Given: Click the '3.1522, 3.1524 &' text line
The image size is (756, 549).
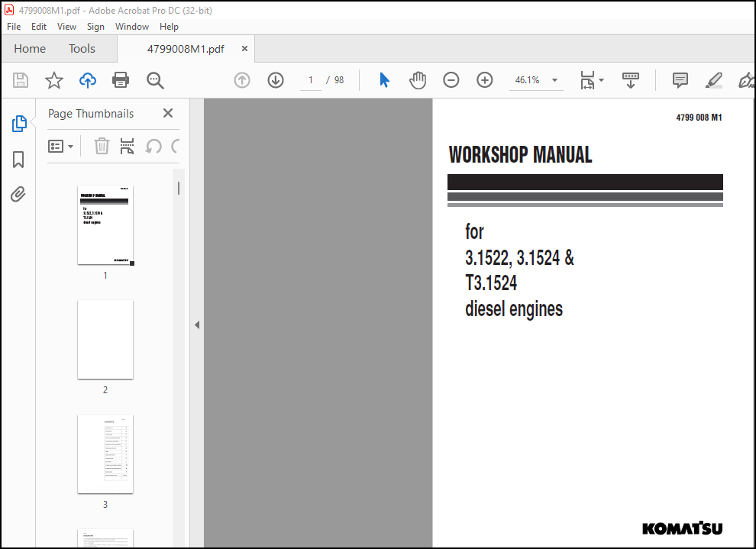Looking at the screenshot, I should pyautogui.click(x=519, y=258).
